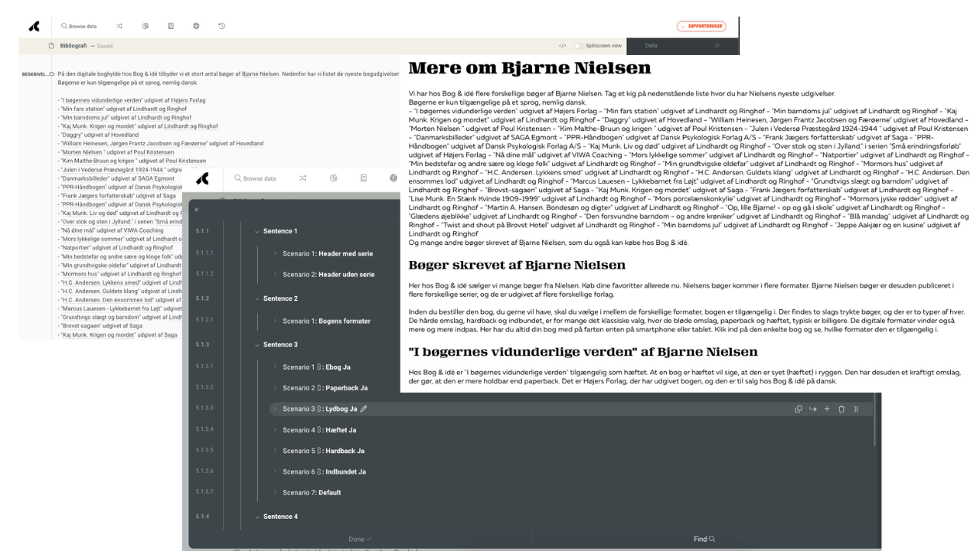Viewport: 980px width, 551px height.
Task: Click the line '"Daggry" udgivet af Hovedland'
Action: [98, 135]
